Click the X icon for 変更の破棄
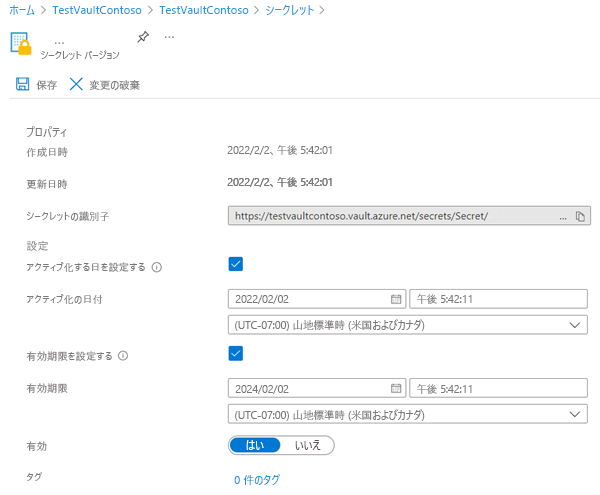Screen dimensions: 600x495 76,84
